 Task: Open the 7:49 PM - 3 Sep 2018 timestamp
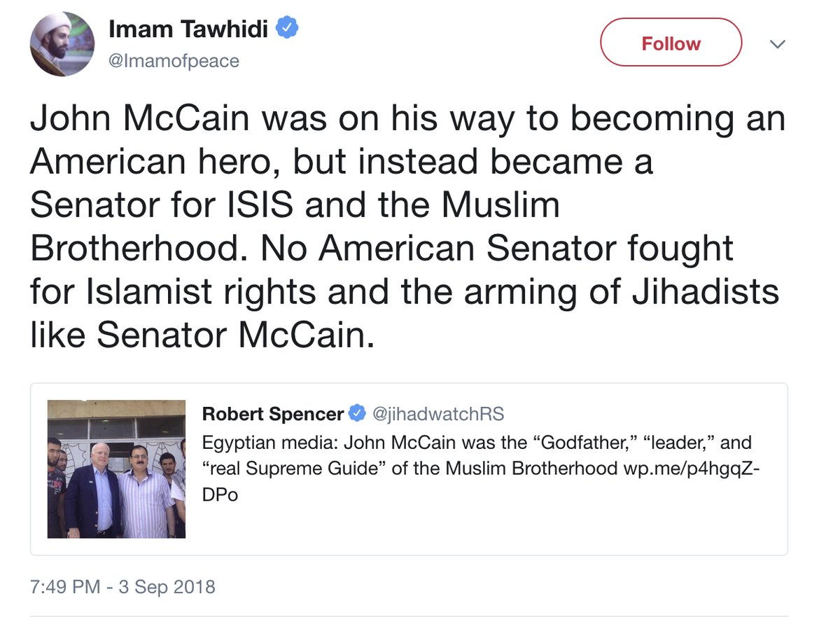click(x=122, y=585)
